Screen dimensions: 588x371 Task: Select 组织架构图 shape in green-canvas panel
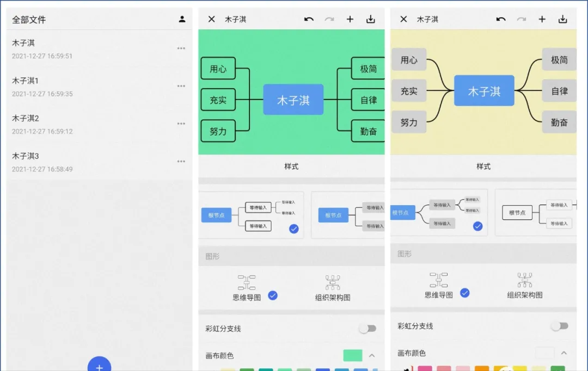[333, 288]
